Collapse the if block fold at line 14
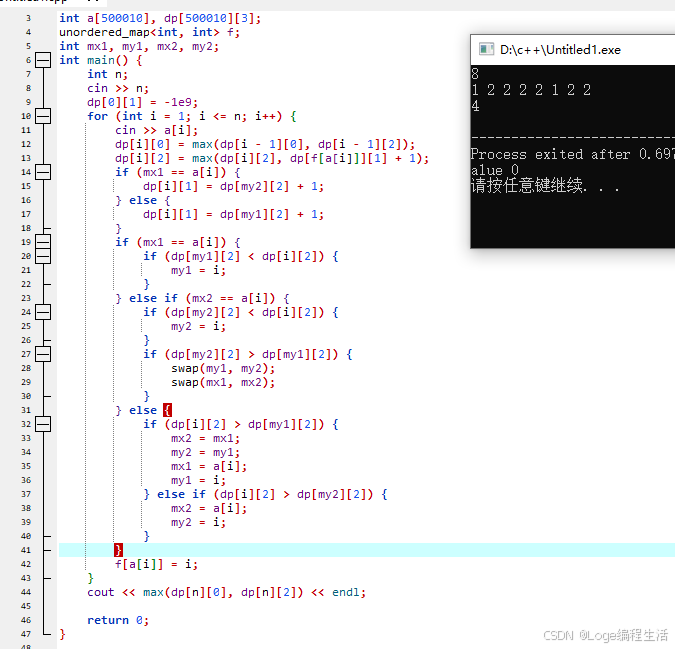Image resolution: width=675 pixels, height=649 pixels. pyautogui.click(x=43, y=172)
